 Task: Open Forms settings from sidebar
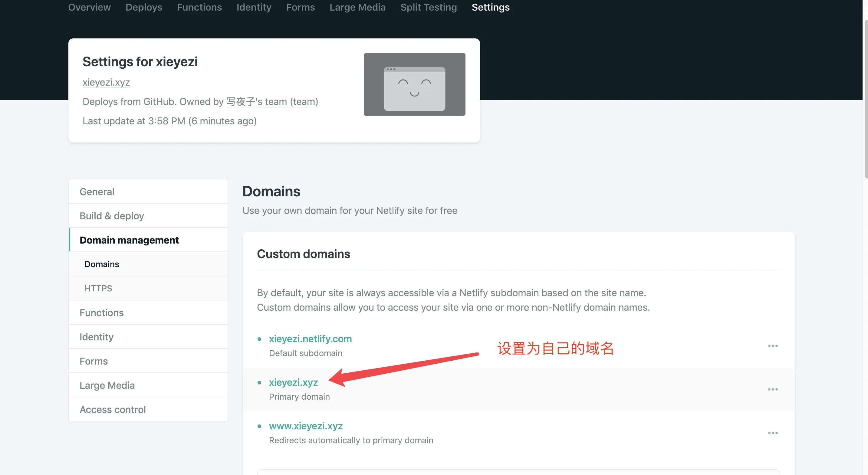point(93,361)
